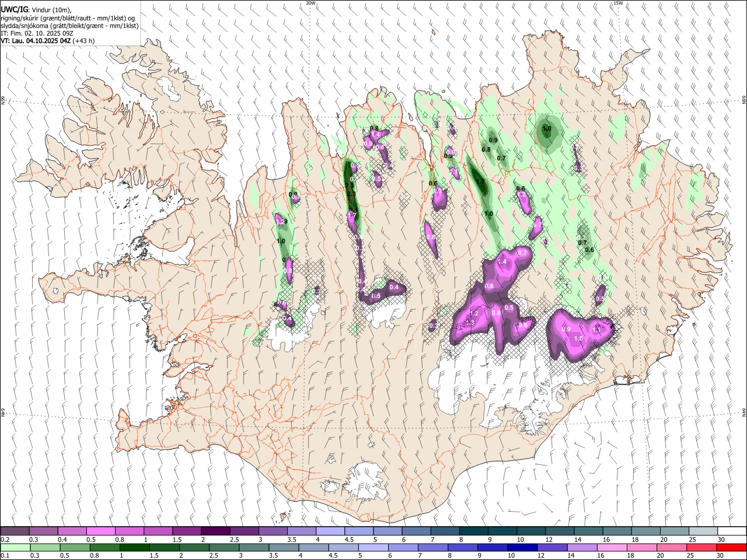The image size is (747, 560).
Task: Click the '1.1' value in southeast magenta area
Action: tap(596, 330)
